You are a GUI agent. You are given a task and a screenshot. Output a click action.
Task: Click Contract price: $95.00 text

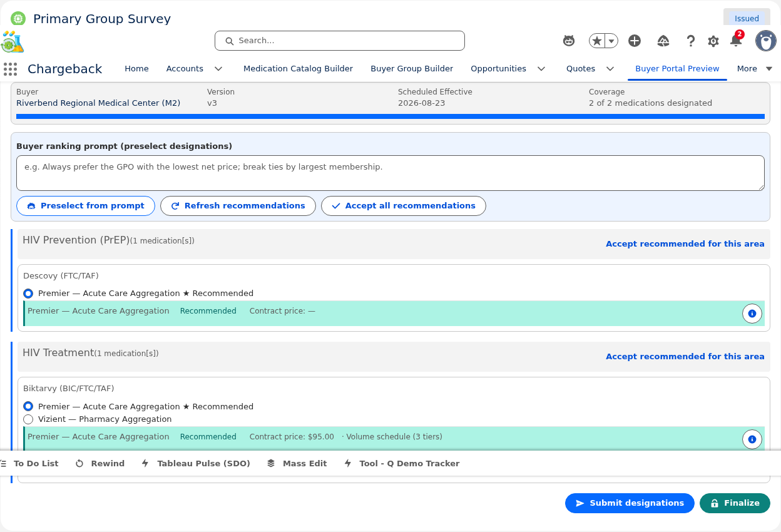[x=292, y=437]
